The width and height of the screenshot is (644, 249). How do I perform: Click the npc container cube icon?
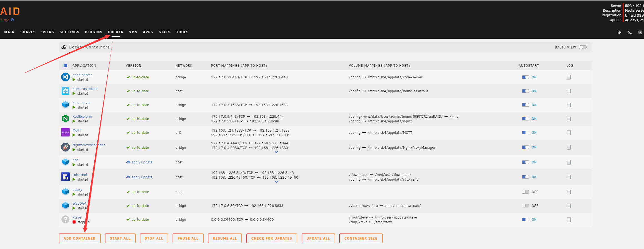65,162
